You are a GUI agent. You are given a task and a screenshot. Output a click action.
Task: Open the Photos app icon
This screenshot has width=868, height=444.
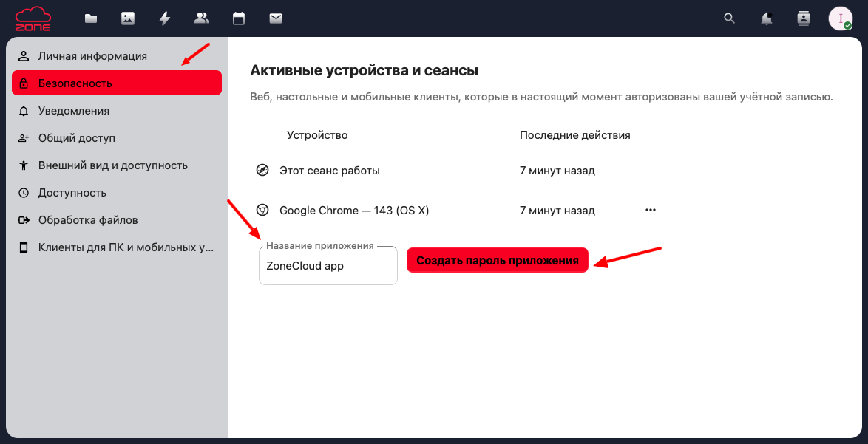coord(128,18)
